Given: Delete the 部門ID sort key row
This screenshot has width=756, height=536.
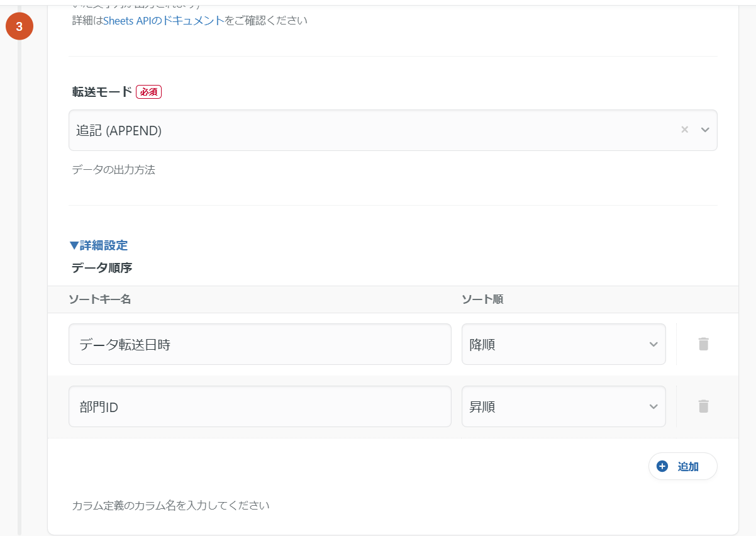Looking at the screenshot, I should 703,406.
